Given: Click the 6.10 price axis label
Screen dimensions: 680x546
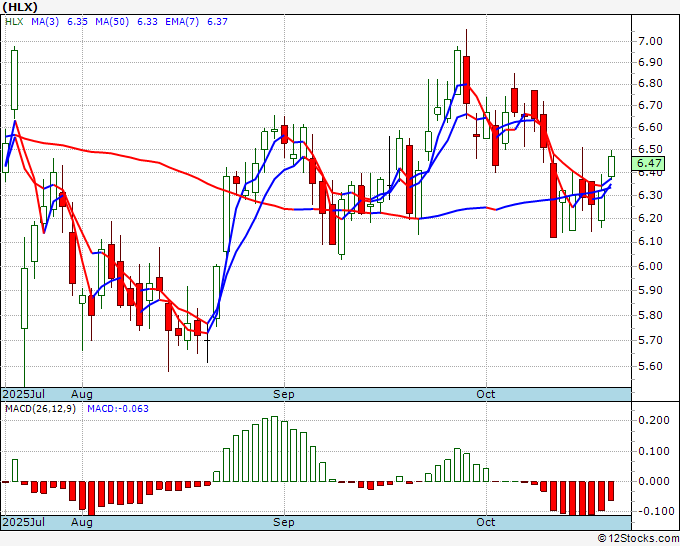Looking at the screenshot, I should (x=650, y=242).
